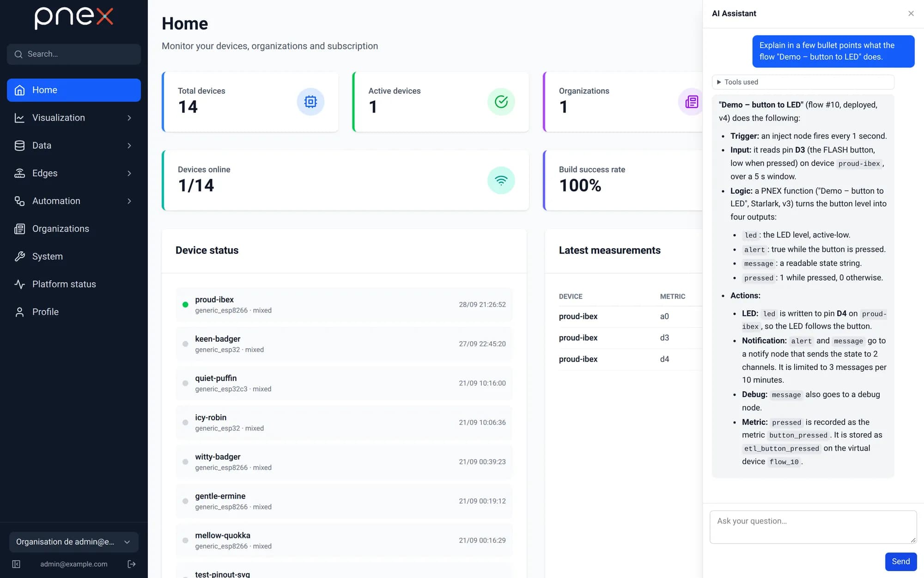Click the Visualization chart icon
Screen dimensions: 924x578
(x=19, y=118)
